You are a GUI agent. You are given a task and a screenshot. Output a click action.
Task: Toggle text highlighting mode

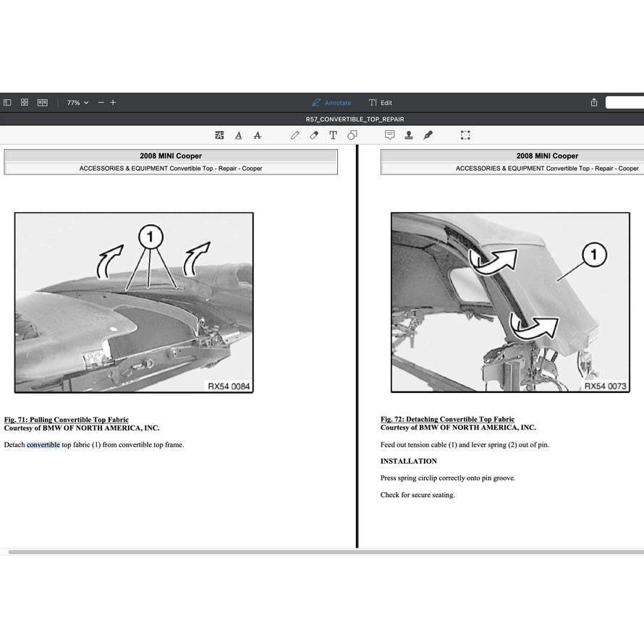(x=219, y=135)
